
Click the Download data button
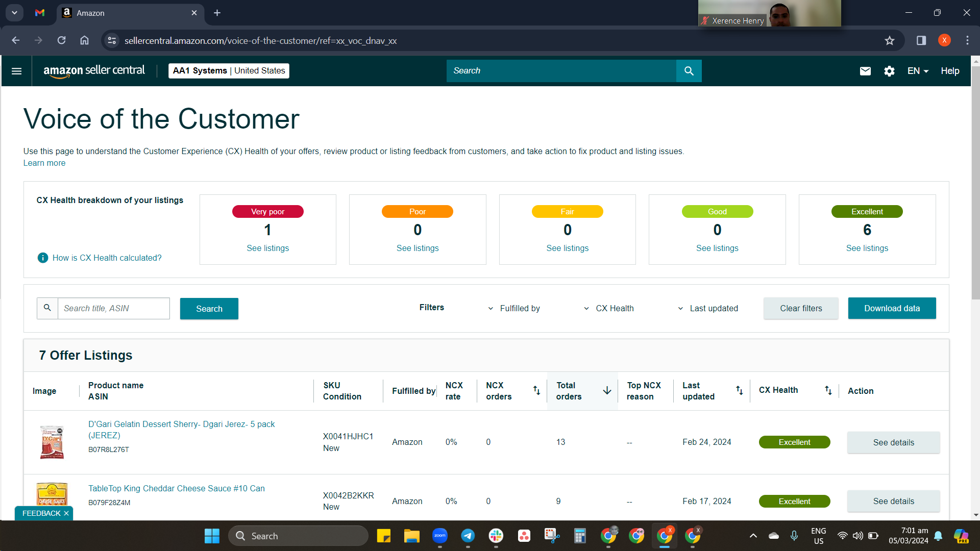point(892,308)
